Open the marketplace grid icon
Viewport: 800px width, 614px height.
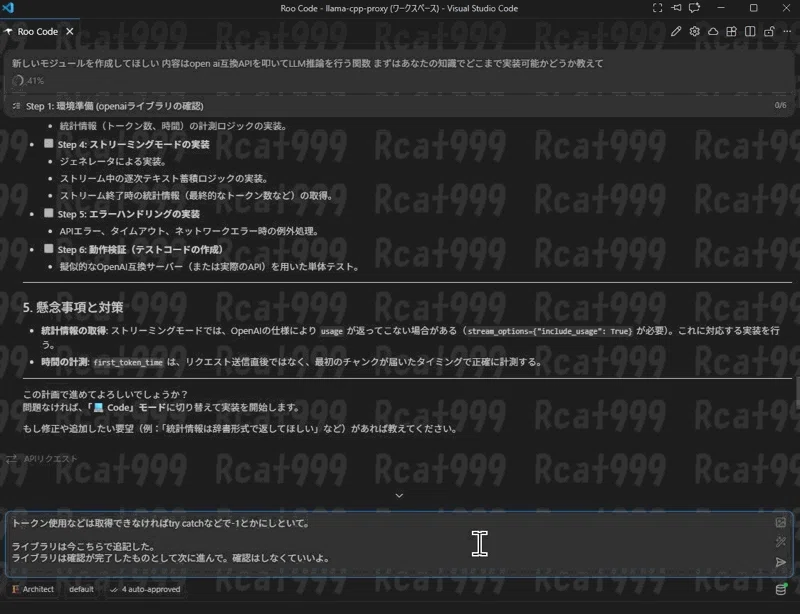(731, 32)
